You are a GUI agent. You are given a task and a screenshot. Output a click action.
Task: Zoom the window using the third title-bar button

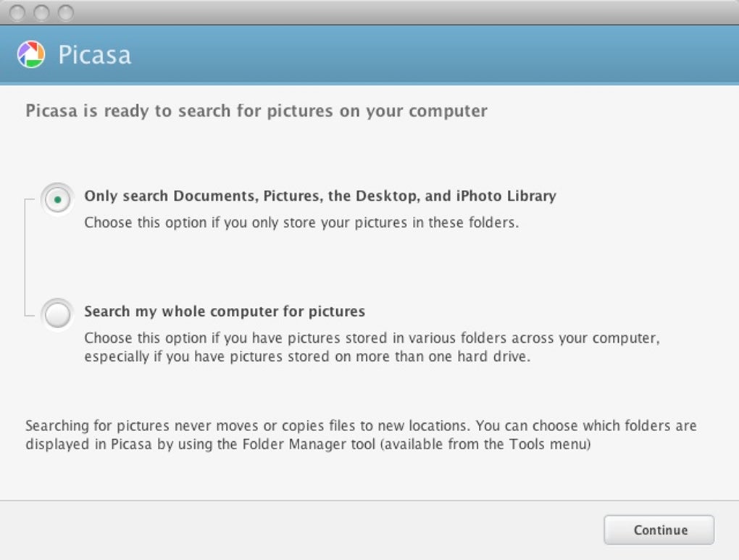pyautogui.click(x=65, y=12)
